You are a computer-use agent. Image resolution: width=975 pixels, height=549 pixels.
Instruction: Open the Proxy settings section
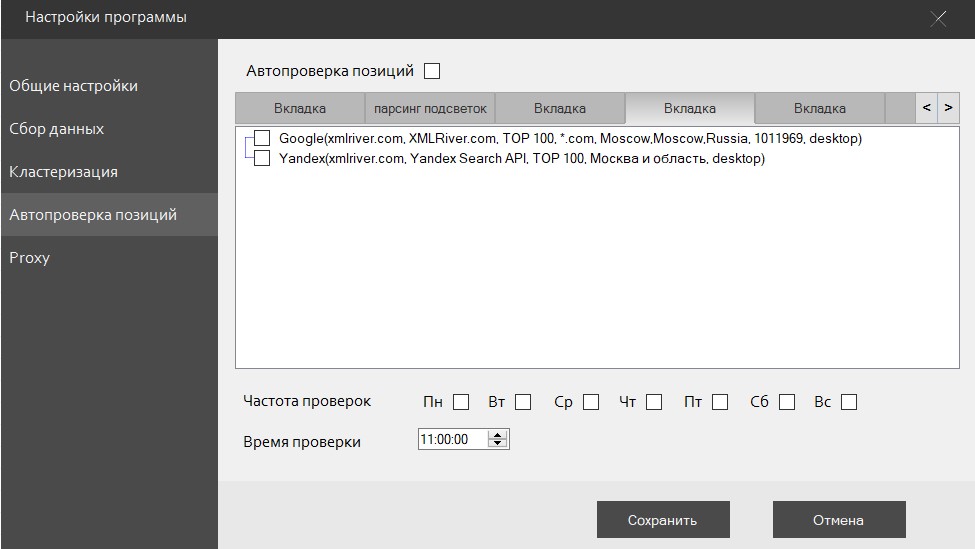[109, 257]
